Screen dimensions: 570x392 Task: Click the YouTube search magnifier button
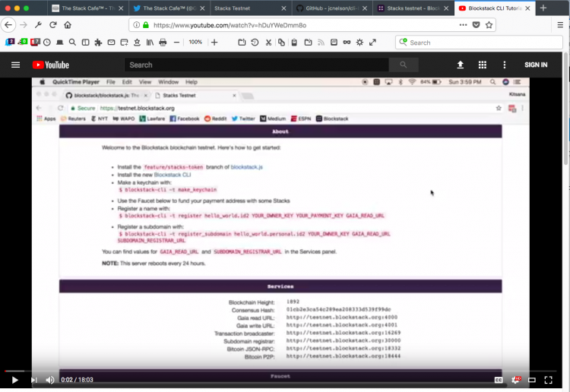tap(403, 65)
